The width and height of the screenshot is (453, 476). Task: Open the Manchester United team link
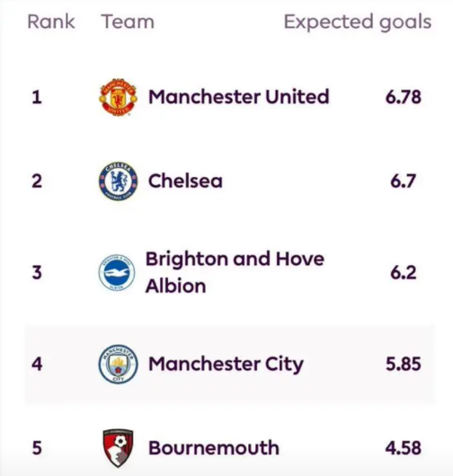click(238, 97)
